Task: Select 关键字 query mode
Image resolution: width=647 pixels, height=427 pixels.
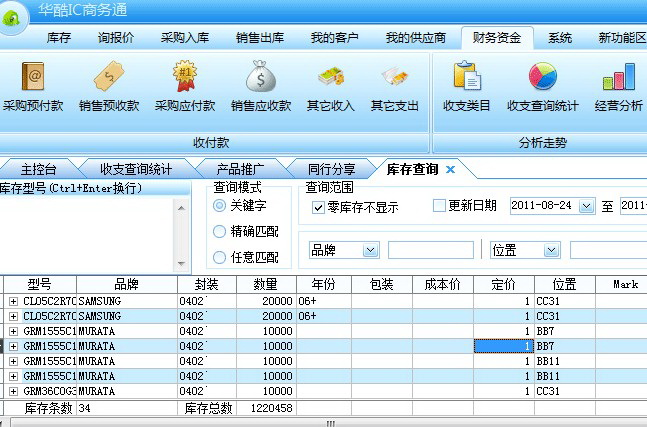Action: (219, 205)
